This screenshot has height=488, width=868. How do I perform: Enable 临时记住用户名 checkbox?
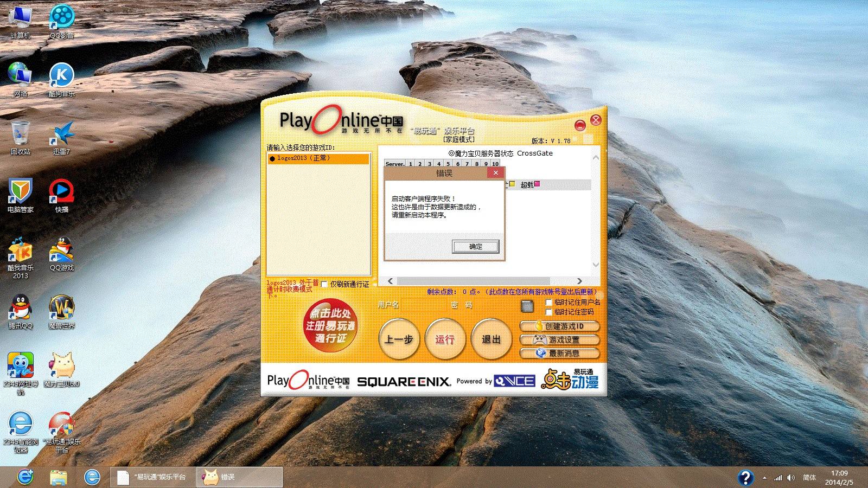pyautogui.click(x=548, y=302)
